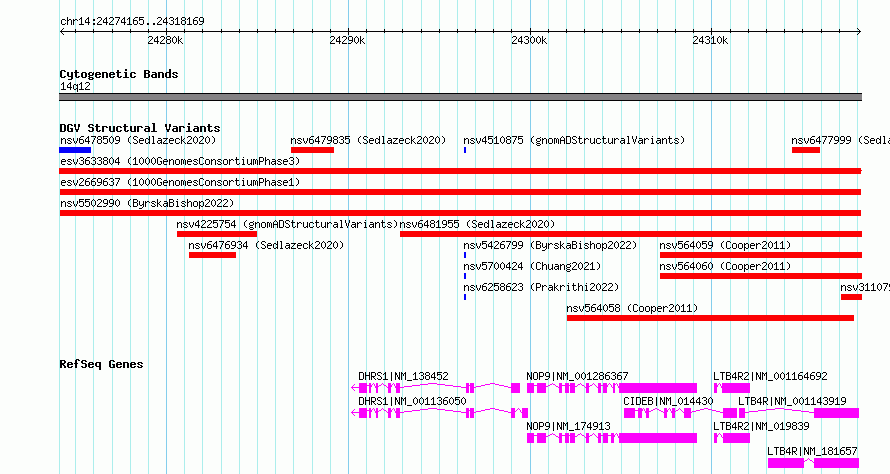Image resolution: width=890 pixels, height=474 pixels.
Task: Click the nsv6476934 (Sedlazeck2020) label
Action: click(266, 245)
